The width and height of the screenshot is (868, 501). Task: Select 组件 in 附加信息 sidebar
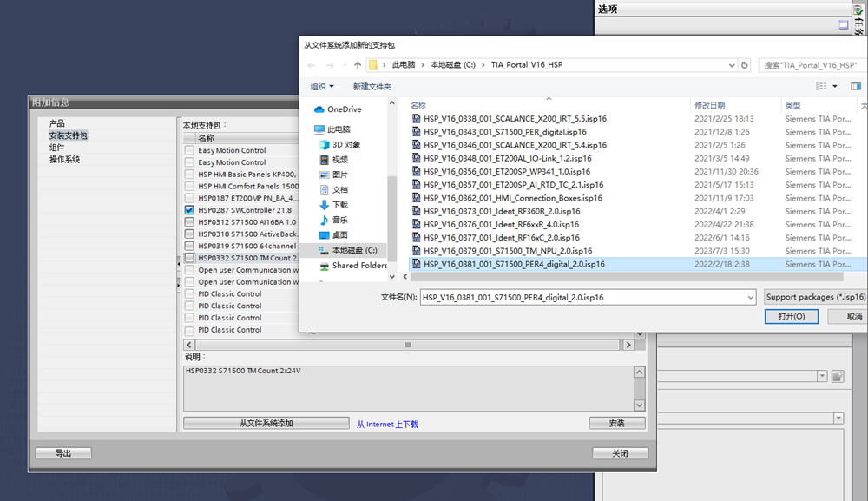tap(57, 148)
